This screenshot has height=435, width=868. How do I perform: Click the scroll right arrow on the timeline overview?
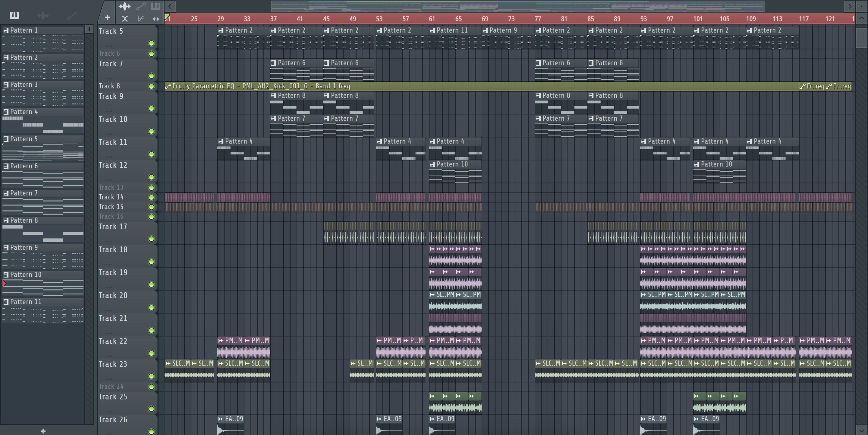(x=850, y=6)
